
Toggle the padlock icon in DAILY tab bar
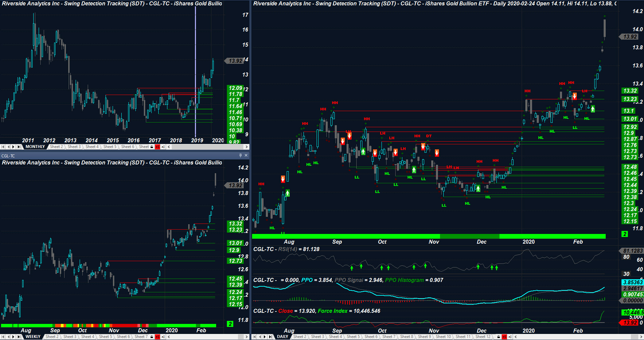coord(498,337)
